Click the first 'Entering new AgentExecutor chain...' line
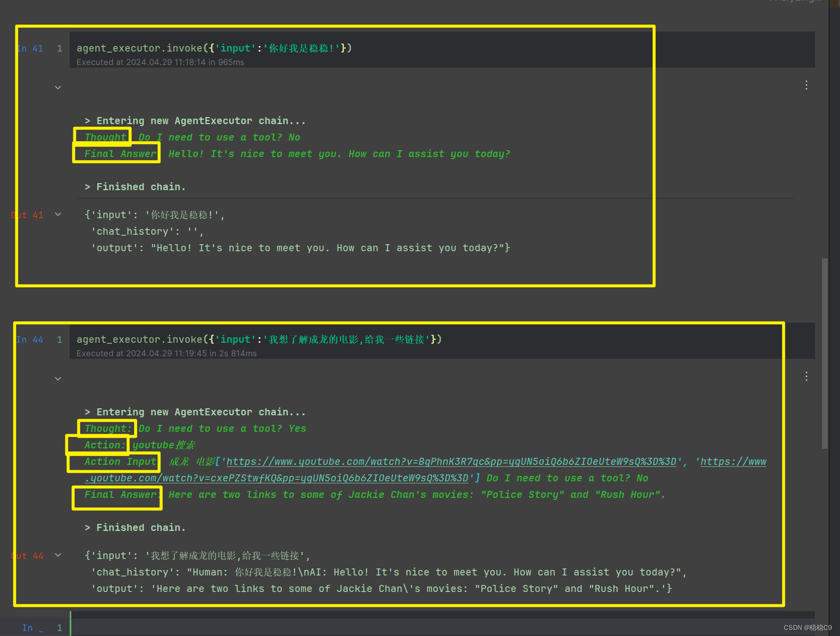The image size is (840, 636). point(195,121)
